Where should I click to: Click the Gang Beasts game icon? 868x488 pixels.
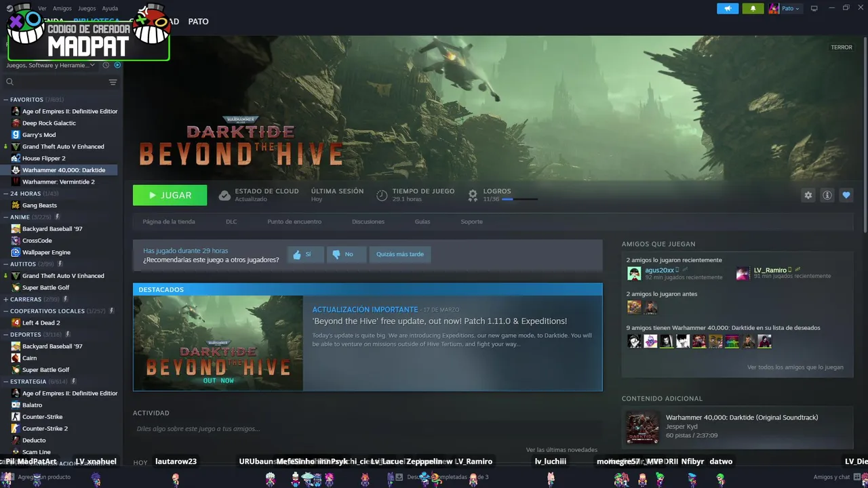[16, 205]
